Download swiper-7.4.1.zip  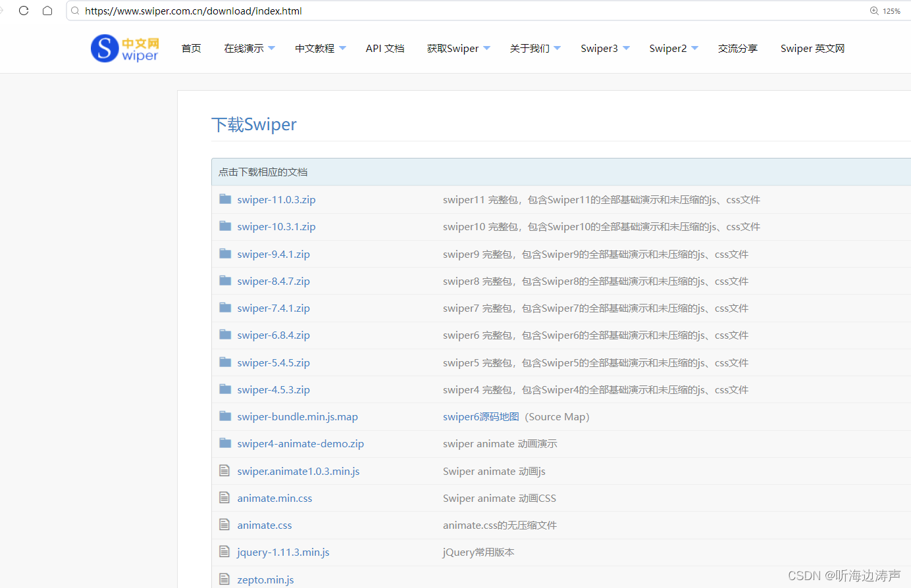(274, 308)
